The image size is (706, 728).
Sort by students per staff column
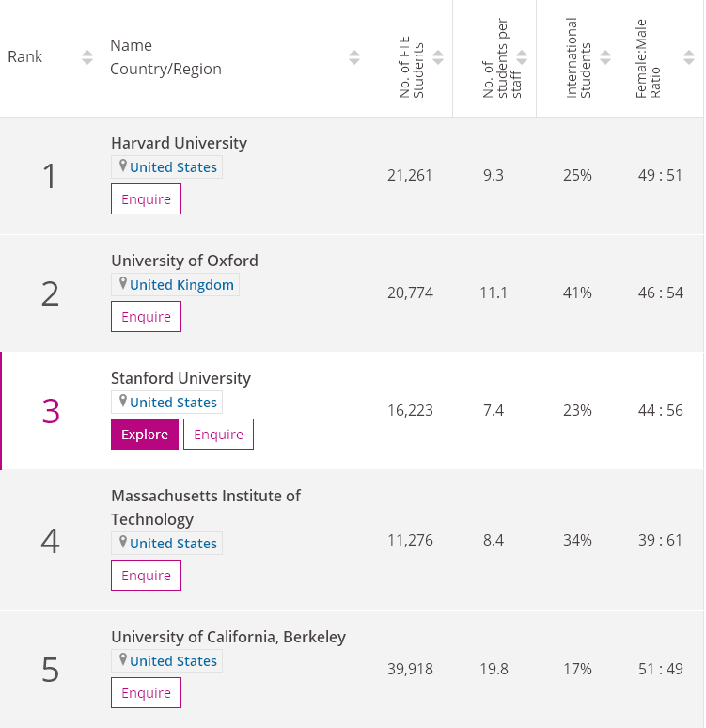point(523,57)
